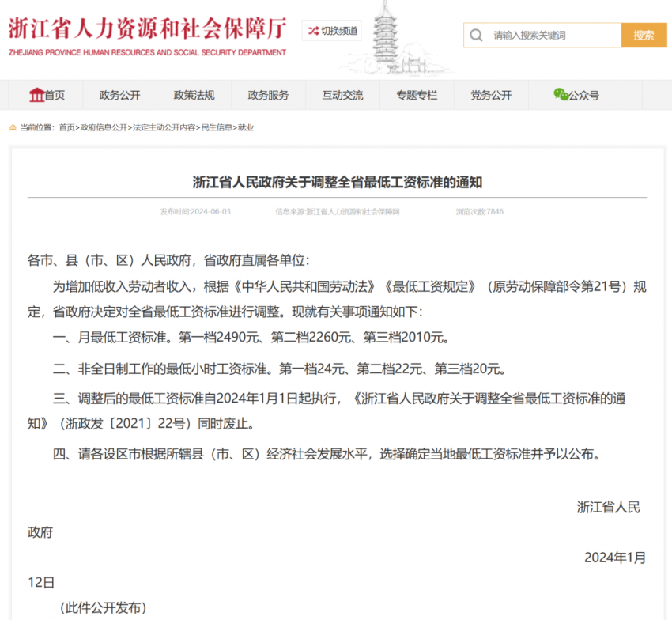672x620 pixels.
Task: Click the shuffle arrows channel icon
Action: [x=313, y=31]
